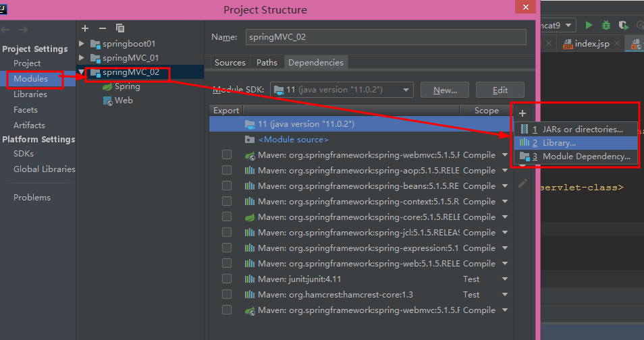Close the Project Structure dialog
The height and width of the screenshot is (340, 644).
pos(526,7)
